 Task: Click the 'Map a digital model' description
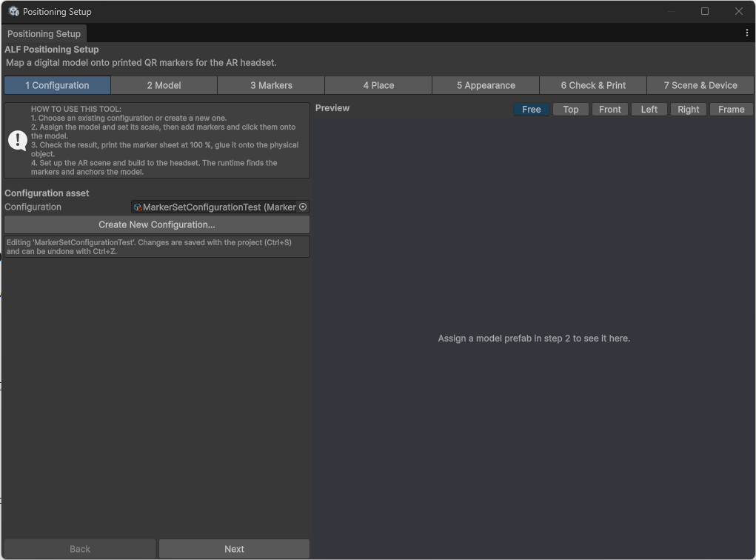click(141, 63)
